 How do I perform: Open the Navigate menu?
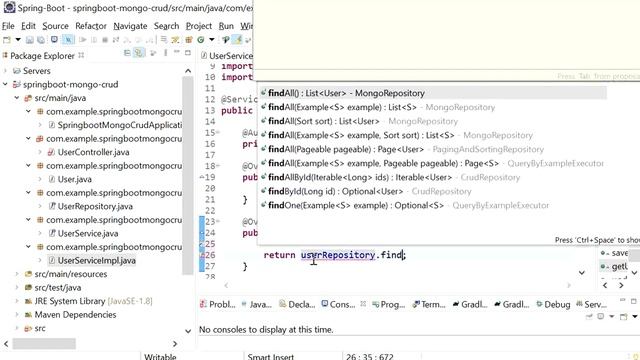(x=130, y=26)
